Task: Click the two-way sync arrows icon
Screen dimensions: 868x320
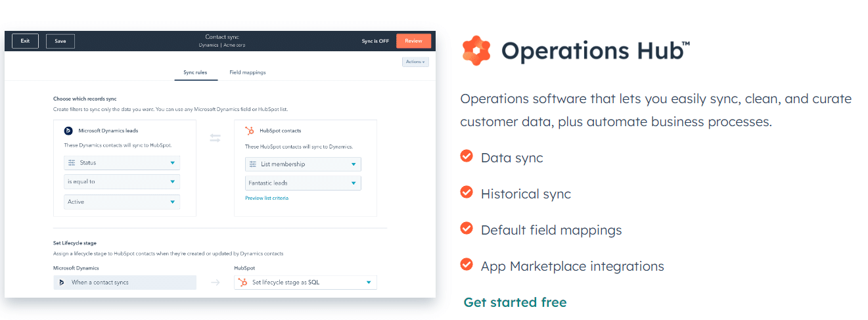Action: point(215,138)
